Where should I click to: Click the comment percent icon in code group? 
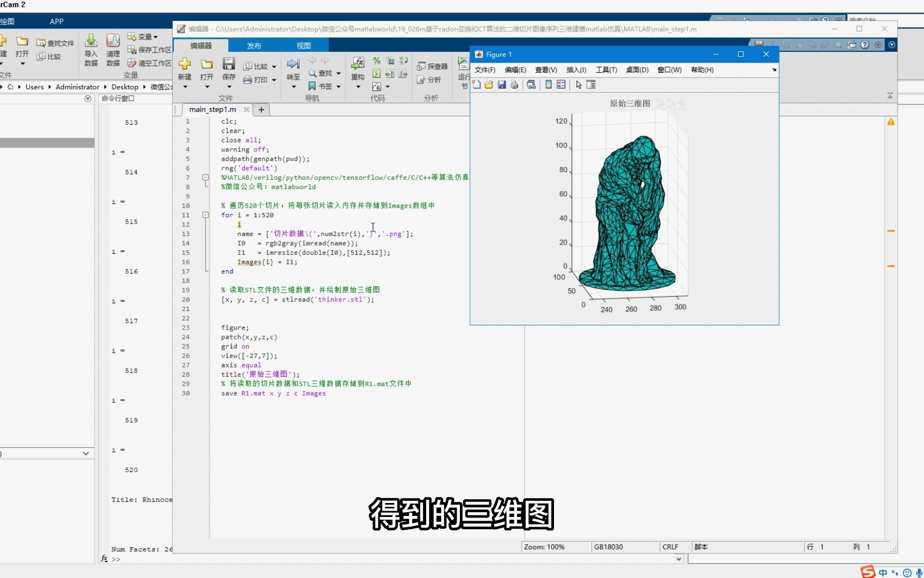377,60
